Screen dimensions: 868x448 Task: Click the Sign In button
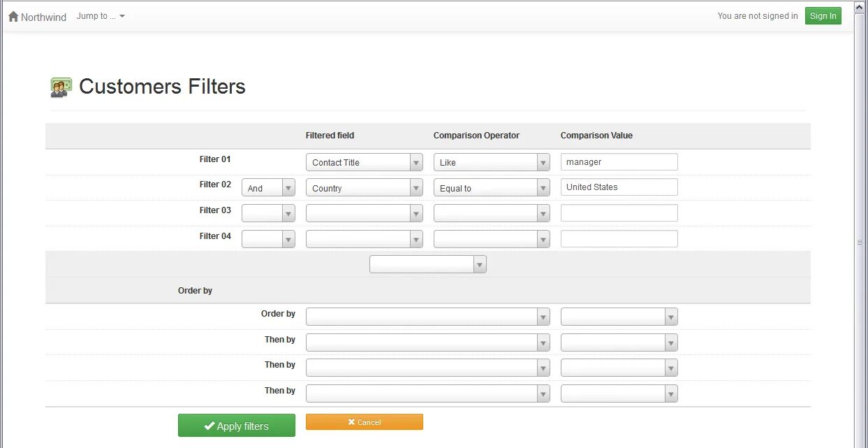(x=823, y=16)
